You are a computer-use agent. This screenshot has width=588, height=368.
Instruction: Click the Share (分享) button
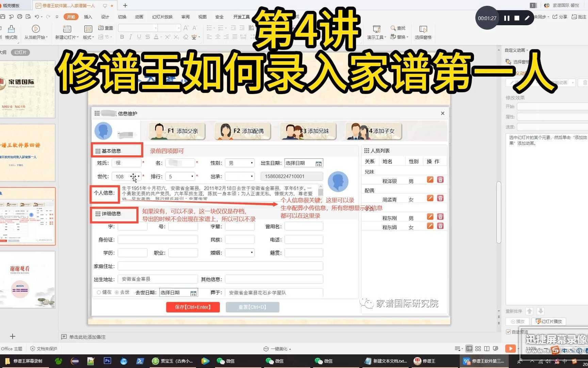(560, 17)
